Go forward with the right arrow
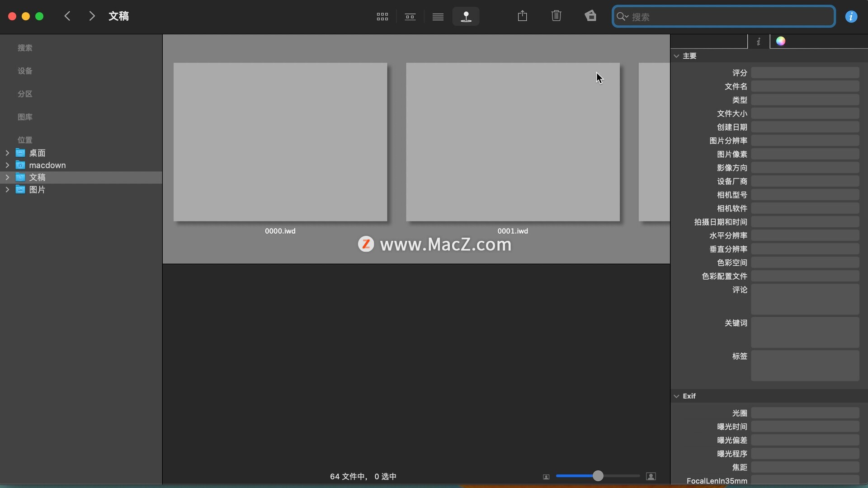 [x=92, y=16]
